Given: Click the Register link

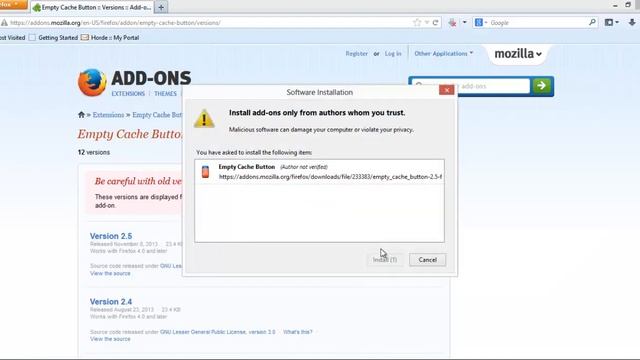Looking at the screenshot, I should (356, 53).
